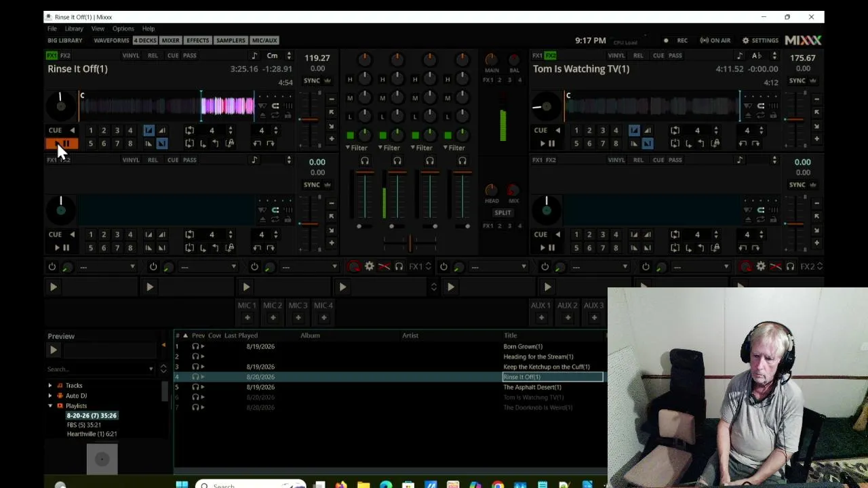Open the first effect slot dropdown in FX1
The image size is (868, 488).
106,266
